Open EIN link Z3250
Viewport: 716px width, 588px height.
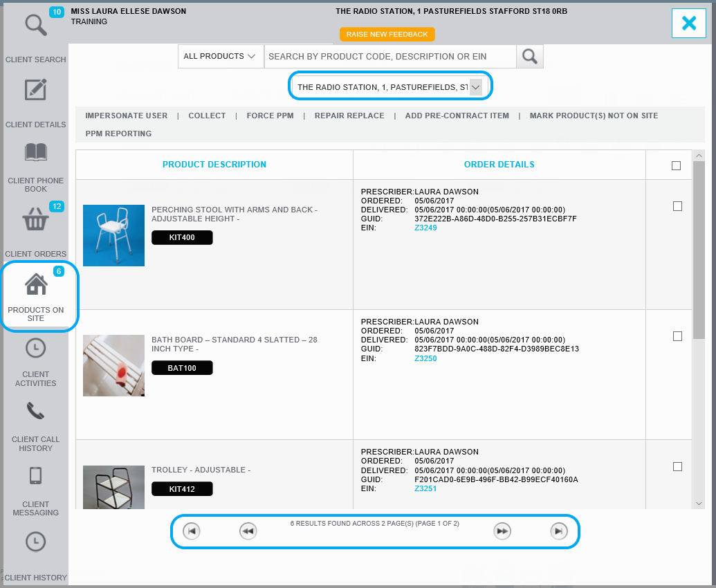point(425,358)
